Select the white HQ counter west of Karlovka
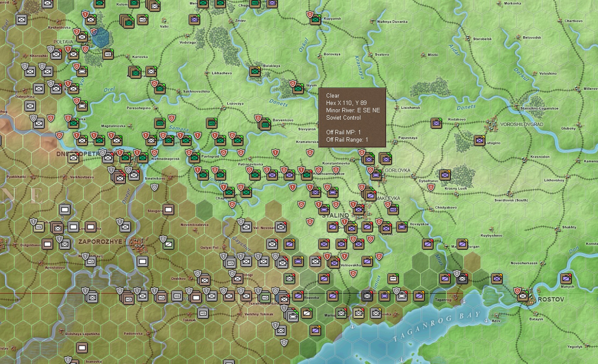Viewport: 598px width, 364px height. [108, 54]
